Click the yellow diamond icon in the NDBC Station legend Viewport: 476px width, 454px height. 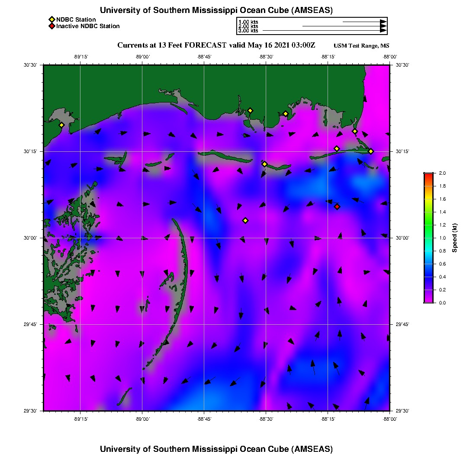[x=52, y=19]
